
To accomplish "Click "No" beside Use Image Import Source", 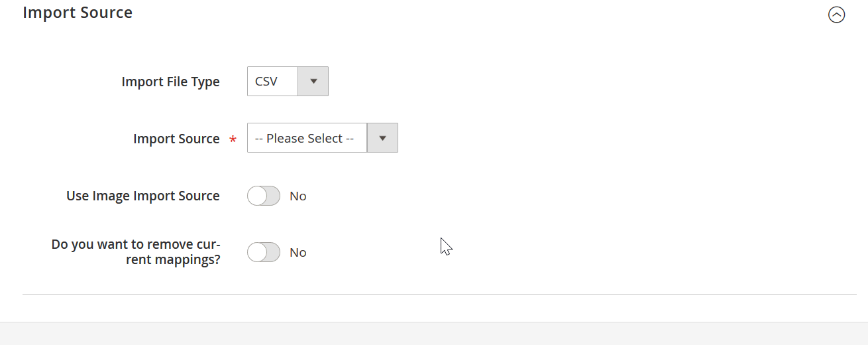I will [298, 196].
